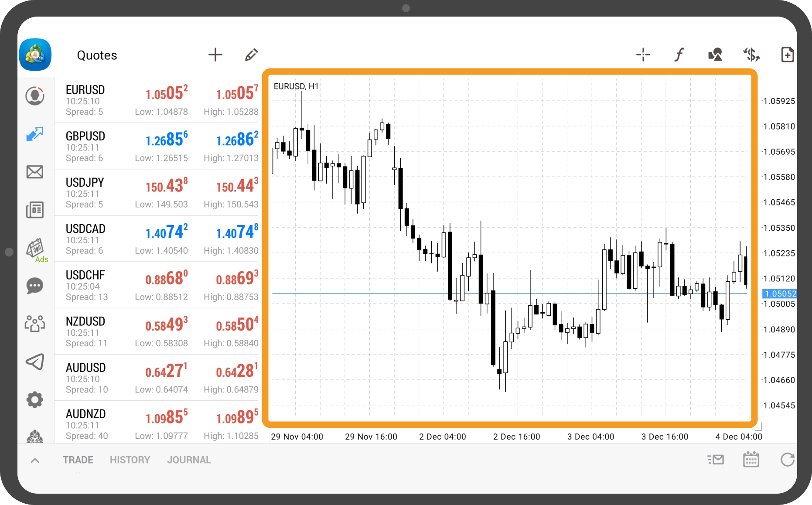The image size is (812, 505).
Task: Open the chat bubble in sidebar
Action: pos(35,286)
